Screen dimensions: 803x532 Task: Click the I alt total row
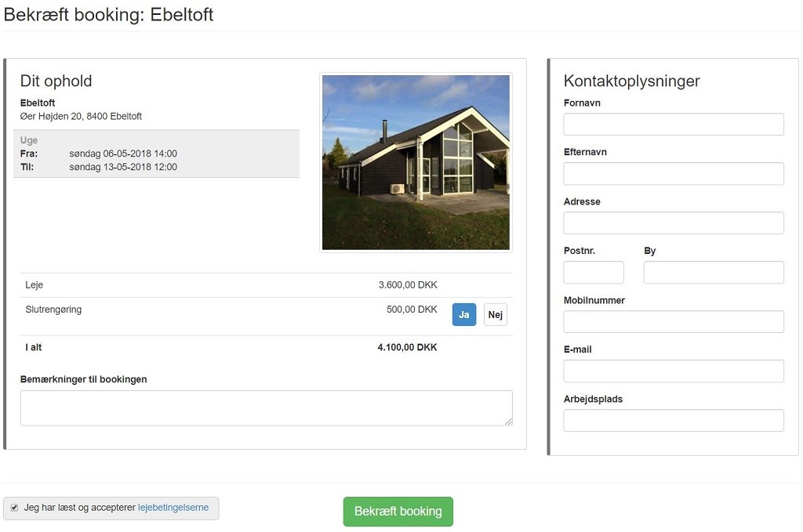(267, 347)
